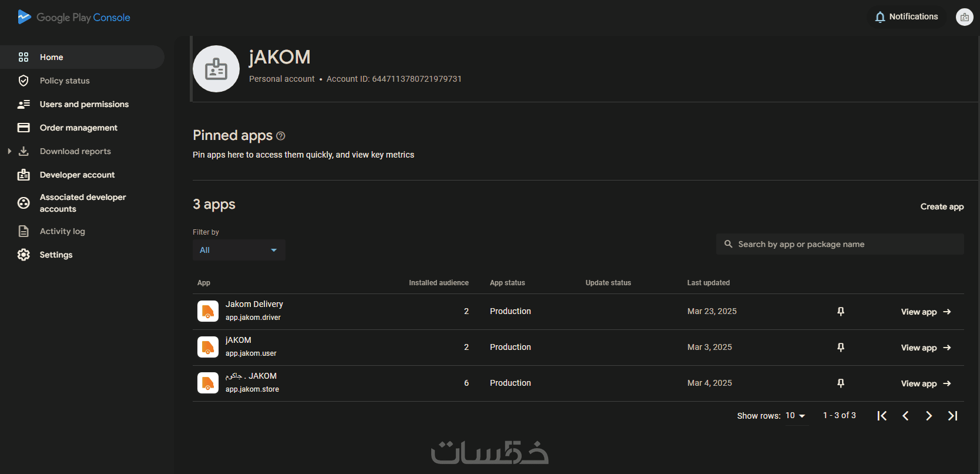The image size is (980, 474).
Task: Go to next page of apps
Action: (929, 416)
